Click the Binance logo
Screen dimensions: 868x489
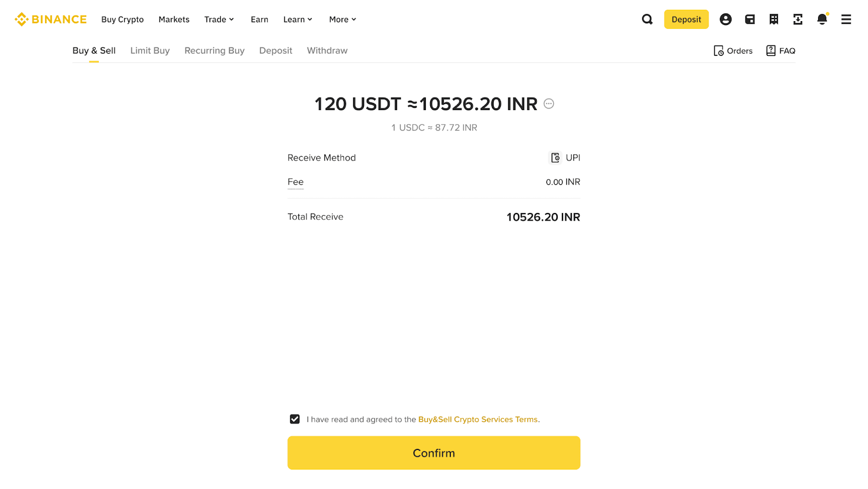(50, 20)
